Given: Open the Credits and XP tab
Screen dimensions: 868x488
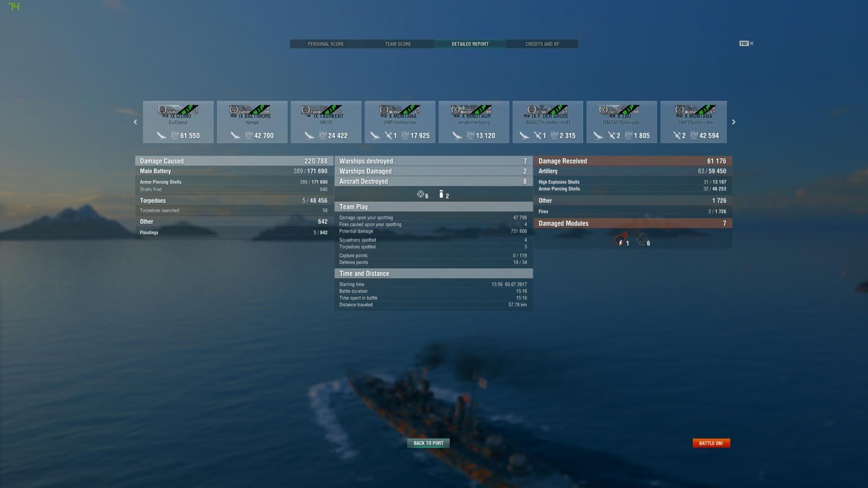Looking at the screenshot, I should point(542,44).
